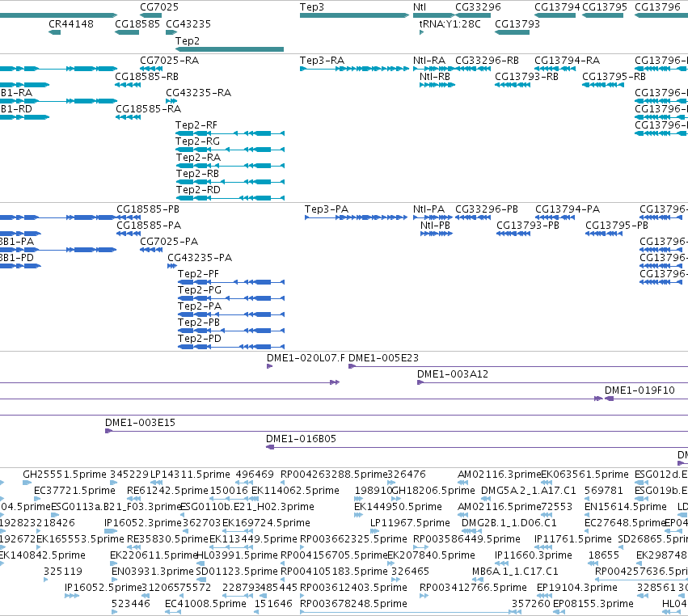This screenshot has height=616, width=688.
Task: Click the CG7025-RA transcript label
Action: [169, 60]
